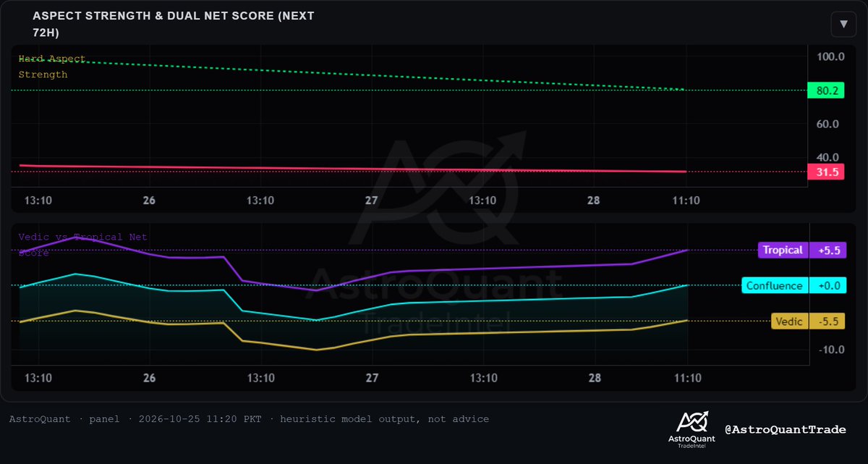Click the Vedic vs Tropical Net Score title
The width and height of the screenshot is (868, 464).
(x=82, y=245)
